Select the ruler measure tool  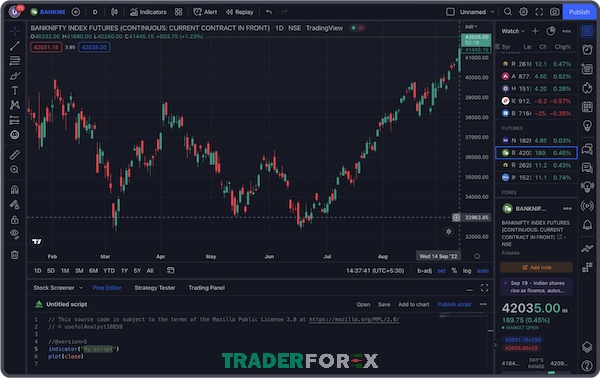(15, 155)
